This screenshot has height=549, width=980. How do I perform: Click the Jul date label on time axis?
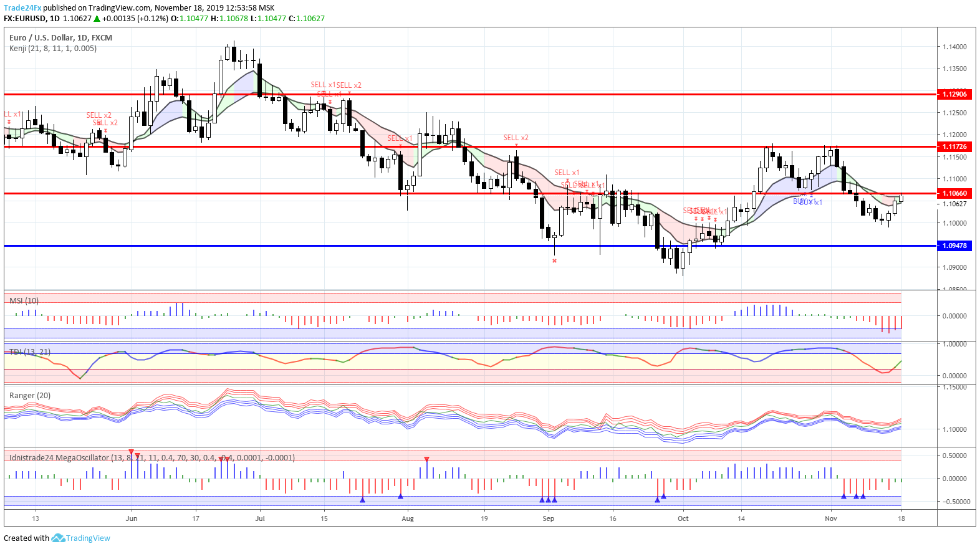[260, 518]
